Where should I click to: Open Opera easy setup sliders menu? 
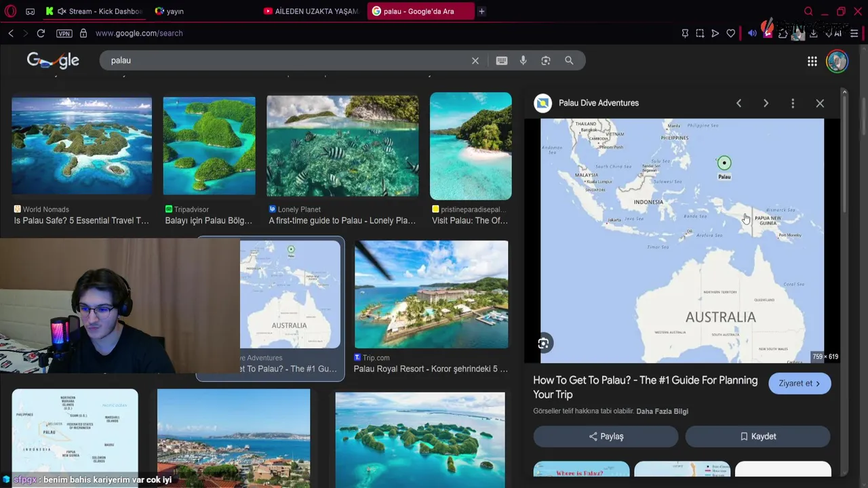854,33
